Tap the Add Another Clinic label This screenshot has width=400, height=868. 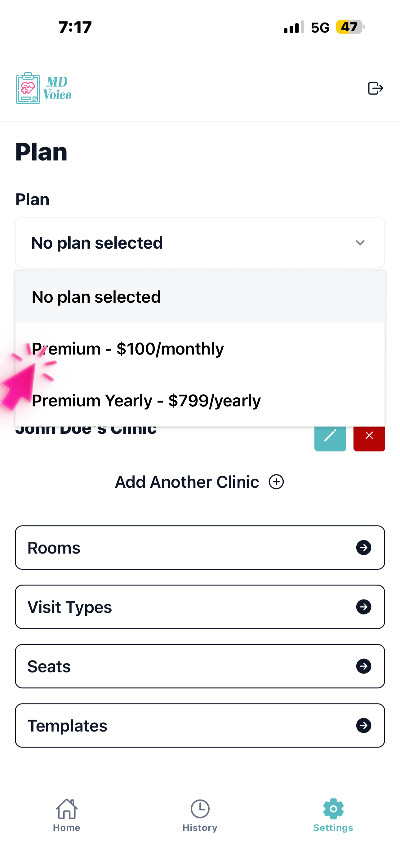(x=187, y=482)
